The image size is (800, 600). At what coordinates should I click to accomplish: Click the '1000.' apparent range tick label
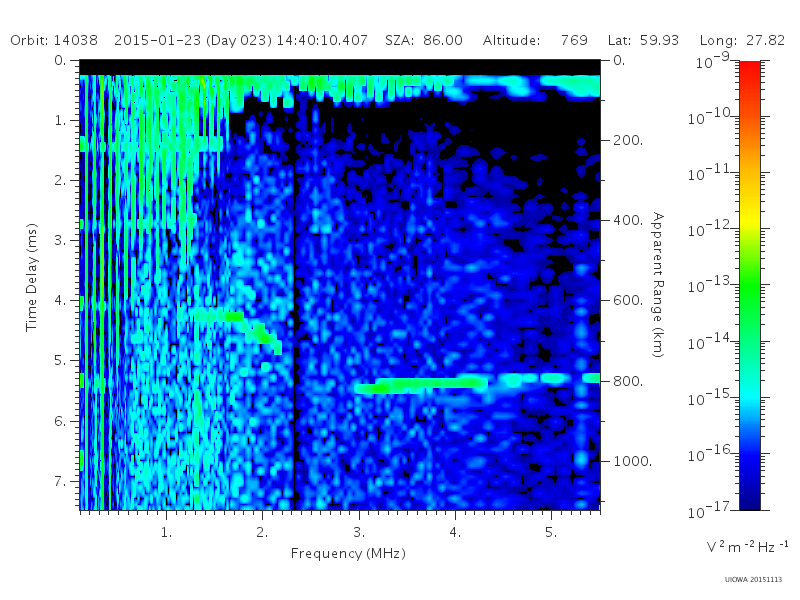(x=633, y=461)
